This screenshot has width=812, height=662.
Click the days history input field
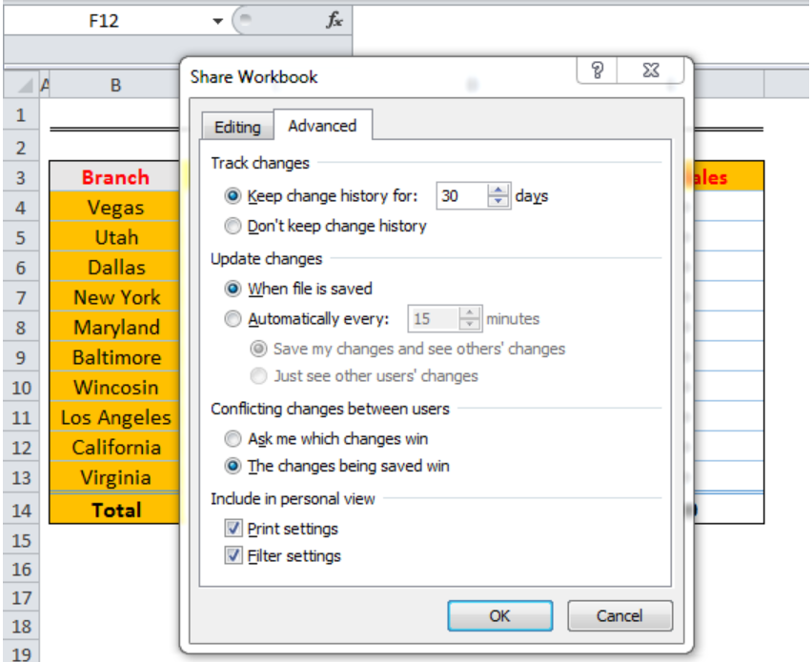pyautogui.click(x=462, y=195)
